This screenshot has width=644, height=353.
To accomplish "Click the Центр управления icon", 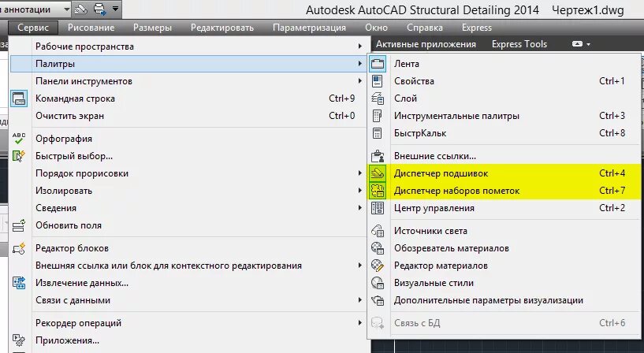I will 378,208.
